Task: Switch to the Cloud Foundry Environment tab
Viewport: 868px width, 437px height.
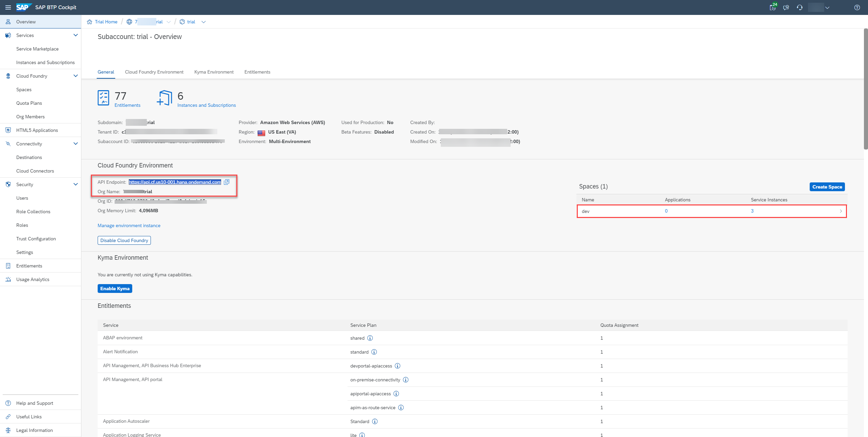Action: 154,72
